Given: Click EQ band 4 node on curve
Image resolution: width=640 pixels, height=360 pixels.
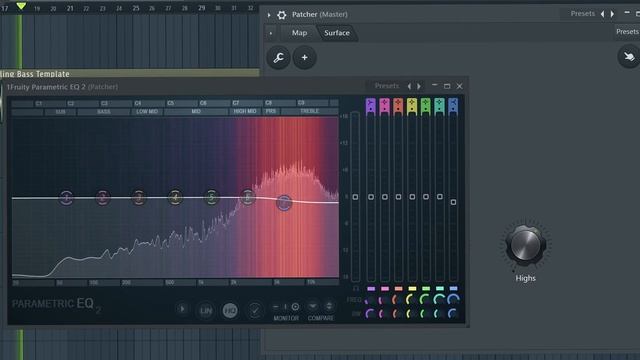Looking at the screenshot, I should coord(176,197).
